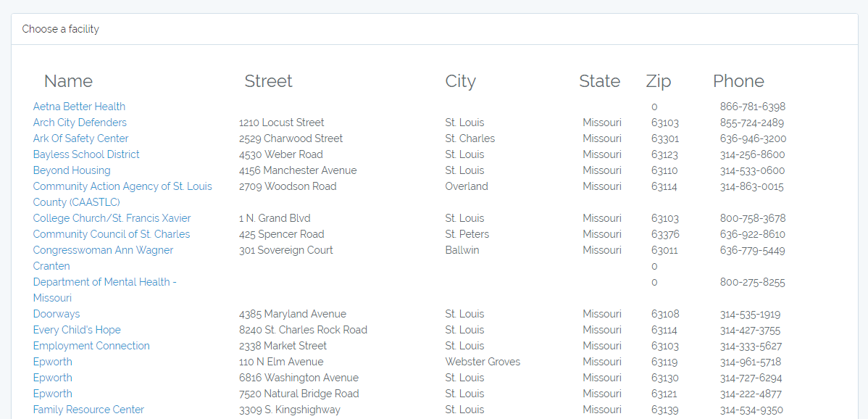The height and width of the screenshot is (419, 868).
Task: Click address 4385 Maryland Avenue
Action: (293, 314)
